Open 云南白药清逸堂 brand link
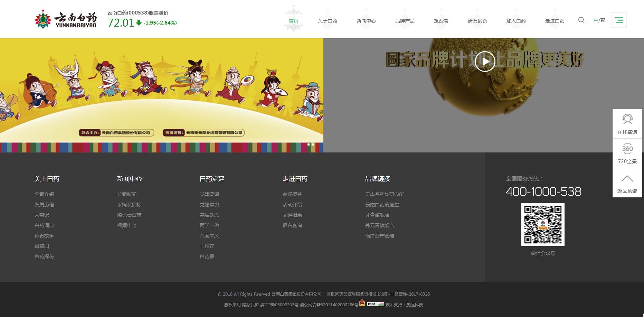Image resolution: width=644 pixels, height=317 pixels. pyautogui.click(x=382, y=205)
